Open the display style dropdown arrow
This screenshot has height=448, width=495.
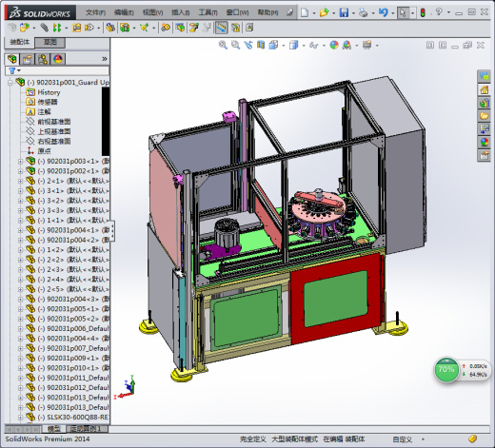(x=304, y=46)
